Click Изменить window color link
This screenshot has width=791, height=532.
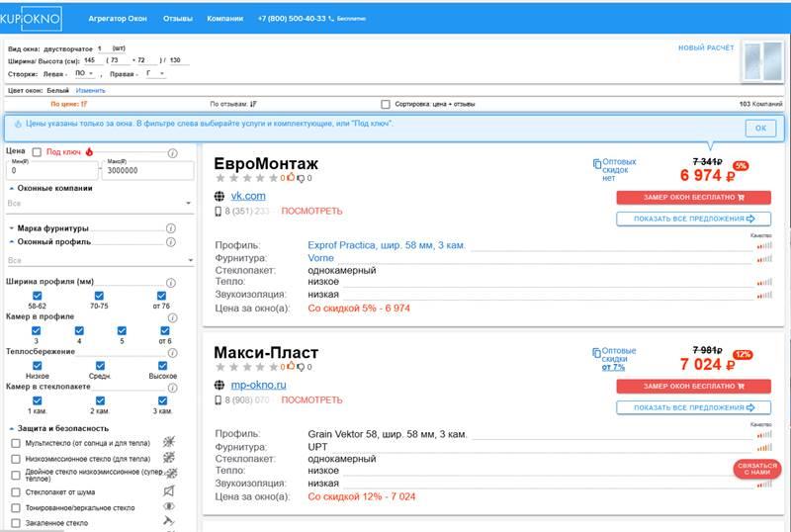pos(90,90)
